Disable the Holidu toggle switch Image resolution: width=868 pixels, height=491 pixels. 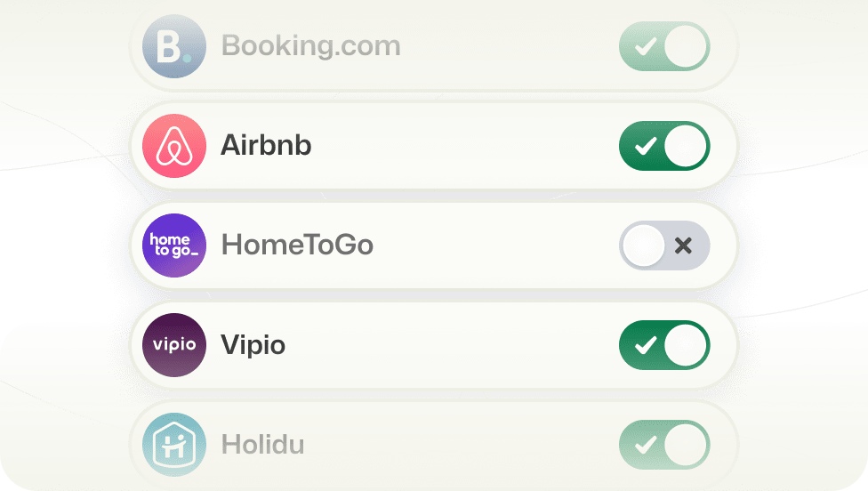[x=664, y=445]
